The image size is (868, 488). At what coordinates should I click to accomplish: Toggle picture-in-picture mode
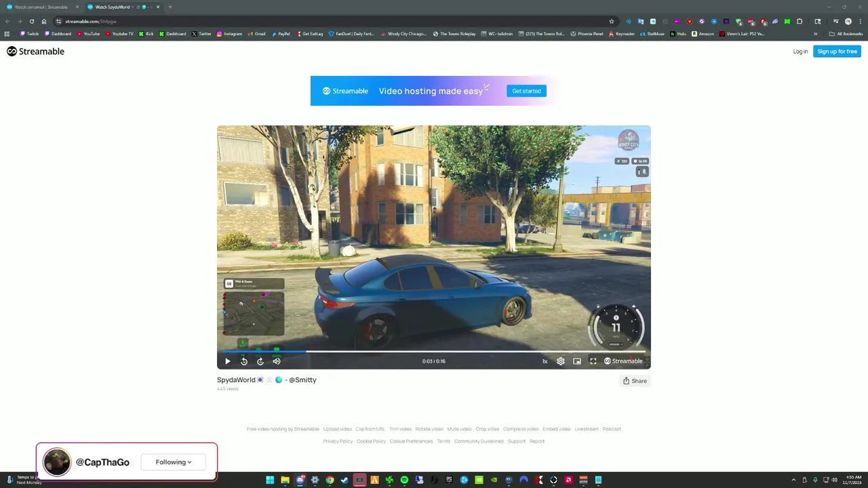pos(577,361)
